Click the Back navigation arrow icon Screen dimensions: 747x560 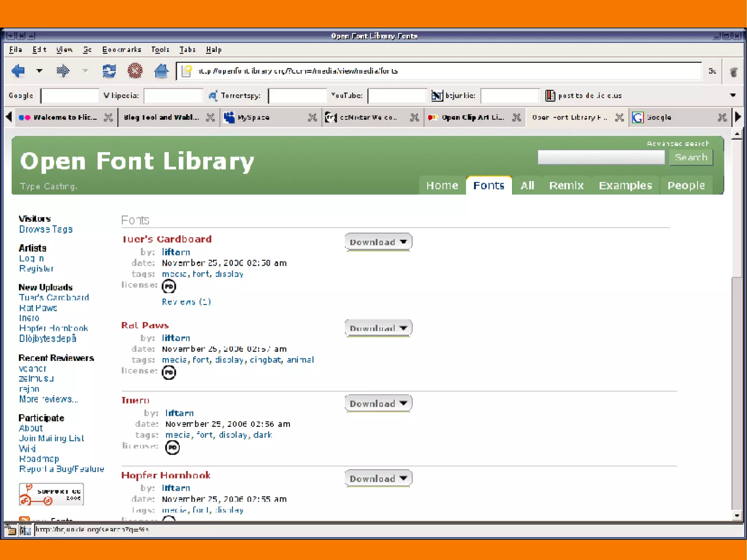[18, 70]
